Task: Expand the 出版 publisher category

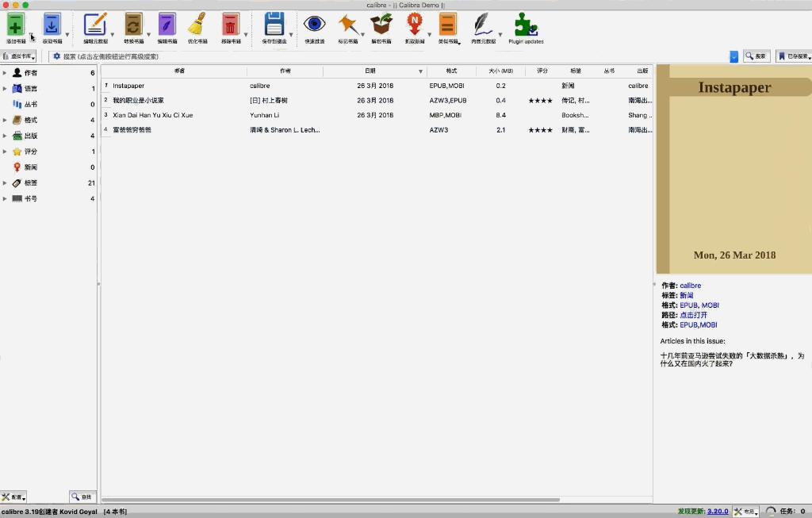Action: (5, 136)
